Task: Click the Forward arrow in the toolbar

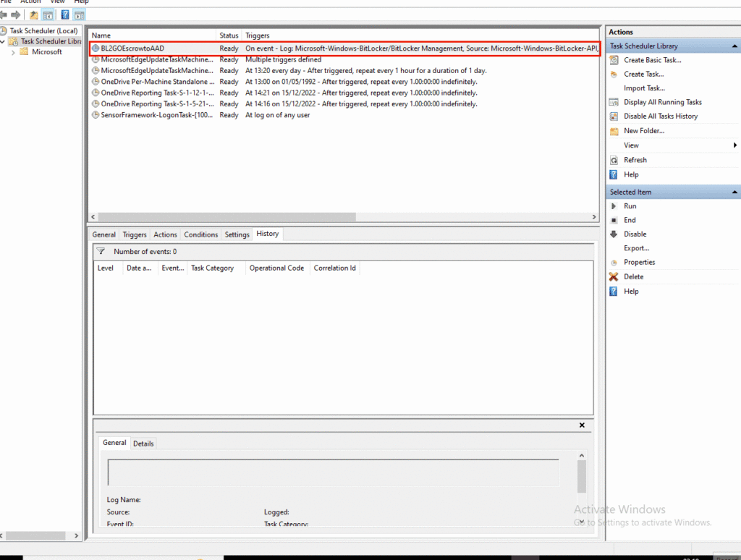Action: [x=15, y=14]
